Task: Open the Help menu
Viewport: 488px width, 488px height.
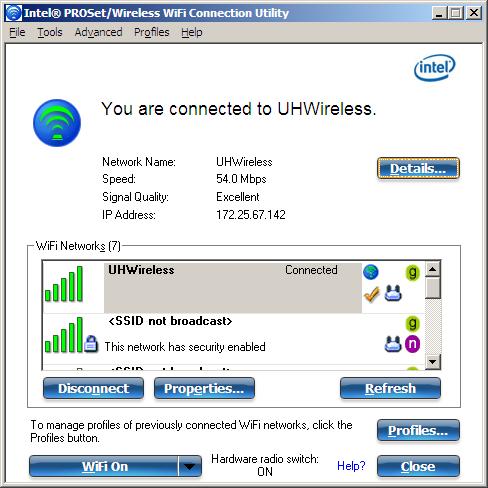Action: 192,32
